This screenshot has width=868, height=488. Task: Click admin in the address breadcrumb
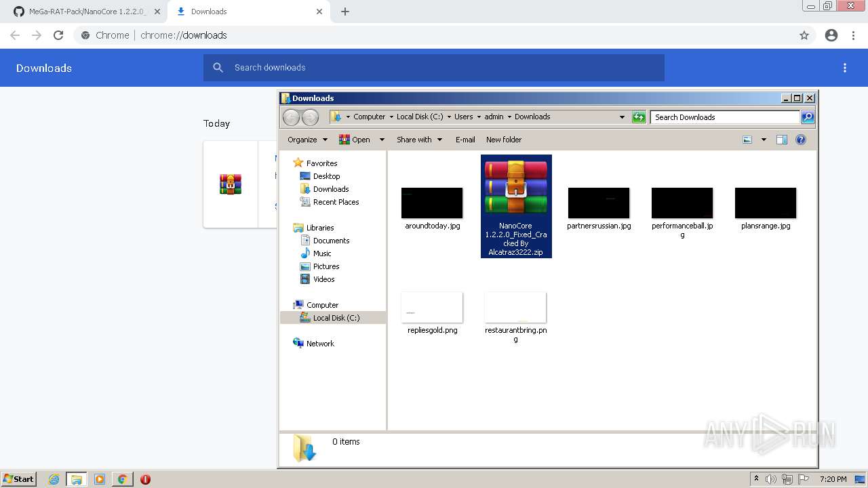pos(494,117)
